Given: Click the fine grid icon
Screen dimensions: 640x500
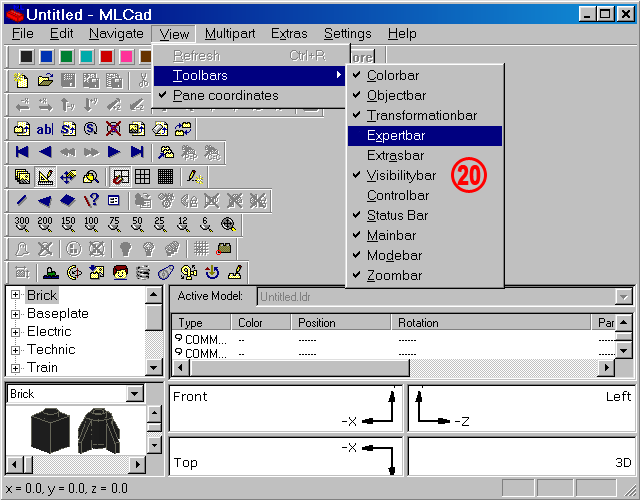Looking at the screenshot, I should [x=165, y=177].
